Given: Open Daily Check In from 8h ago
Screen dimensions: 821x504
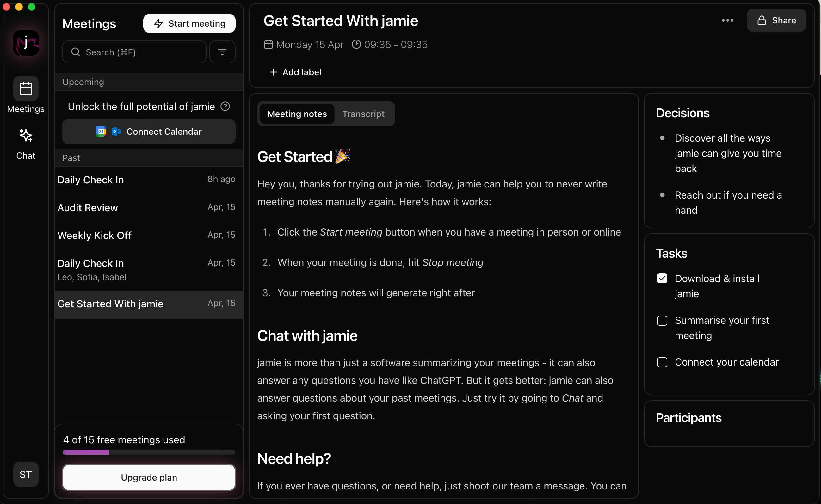Looking at the screenshot, I should coord(149,180).
